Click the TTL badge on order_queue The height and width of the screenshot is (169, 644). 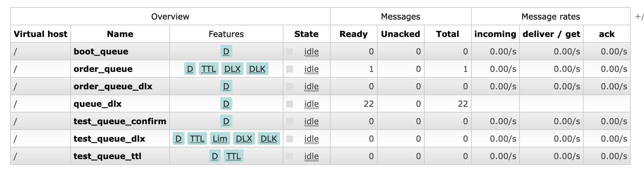click(208, 69)
